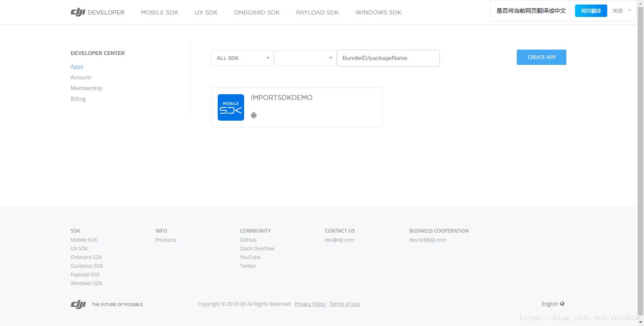Click the Copyright 2018 DJI text

click(244, 304)
